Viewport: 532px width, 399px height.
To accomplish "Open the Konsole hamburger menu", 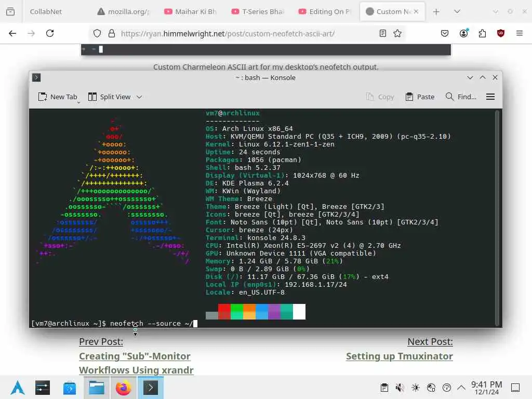I will coord(490,97).
